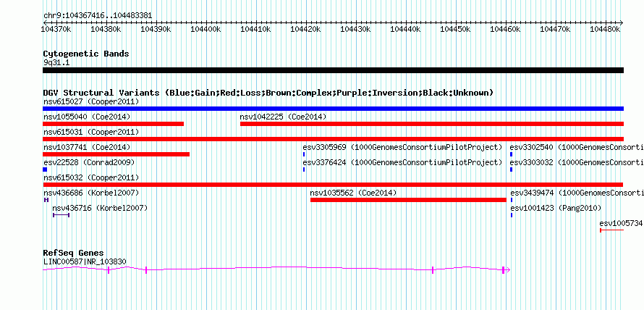Select the blue square under esv22528
Viewport: 644px width, 310px height.
click(45, 169)
